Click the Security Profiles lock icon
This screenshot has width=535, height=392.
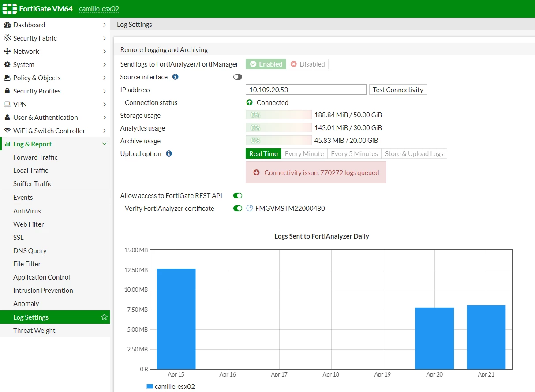[x=7, y=91]
